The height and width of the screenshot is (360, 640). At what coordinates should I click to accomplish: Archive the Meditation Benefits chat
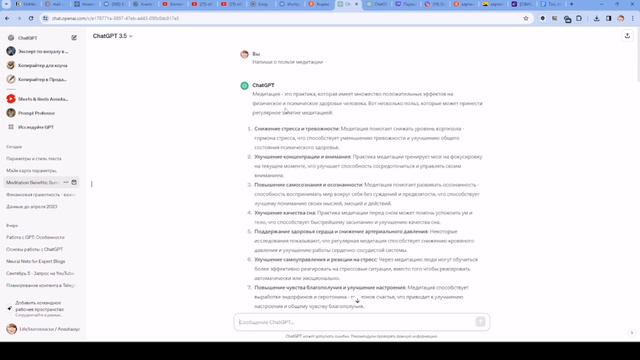click(x=74, y=182)
